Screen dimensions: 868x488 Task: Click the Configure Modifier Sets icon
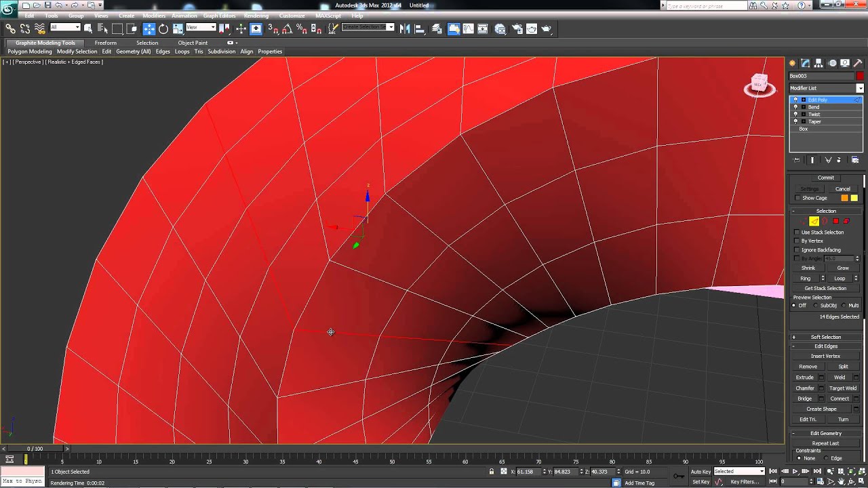tap(855, 160)
